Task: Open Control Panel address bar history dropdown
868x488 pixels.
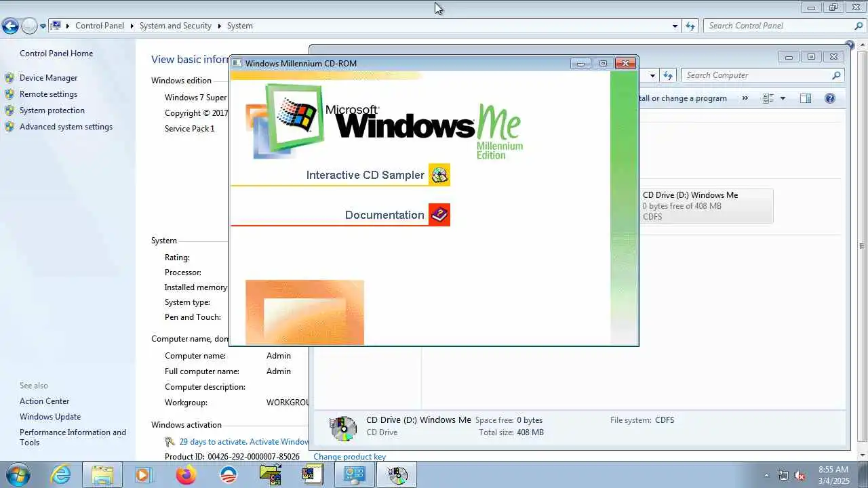Action: click(x=675, y=26)
